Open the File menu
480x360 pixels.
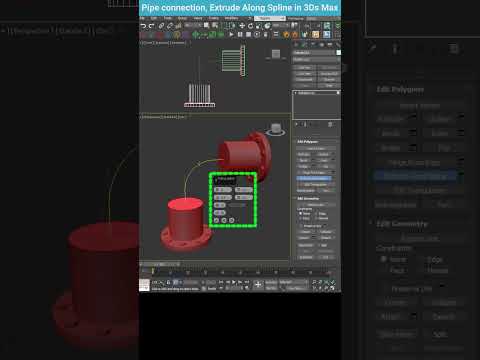tap(143, 18)
